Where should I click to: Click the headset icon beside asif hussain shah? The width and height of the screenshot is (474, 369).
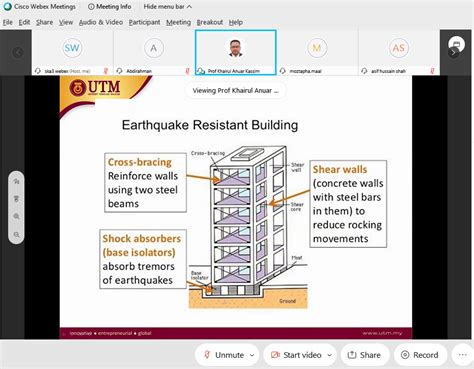(x=364, y=71)
